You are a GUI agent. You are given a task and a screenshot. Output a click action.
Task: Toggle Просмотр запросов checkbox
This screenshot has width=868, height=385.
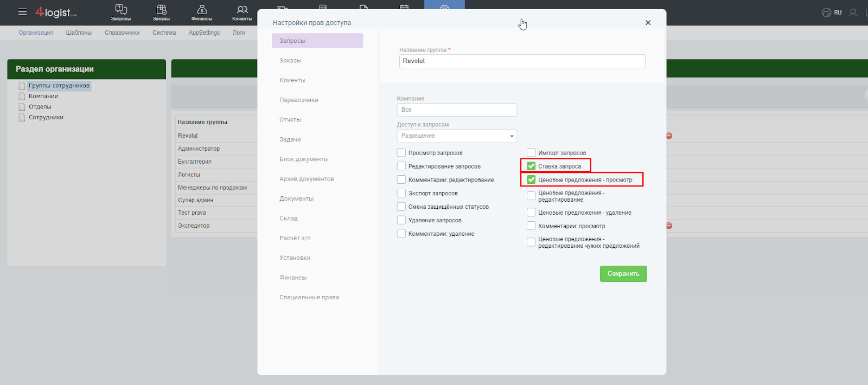tap(401, 153)
